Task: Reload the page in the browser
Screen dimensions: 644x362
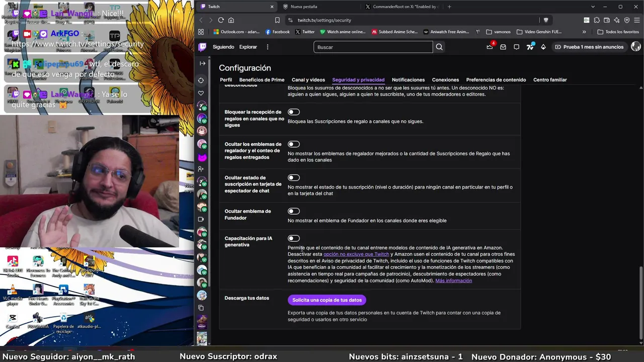Action: coord(221,20)
